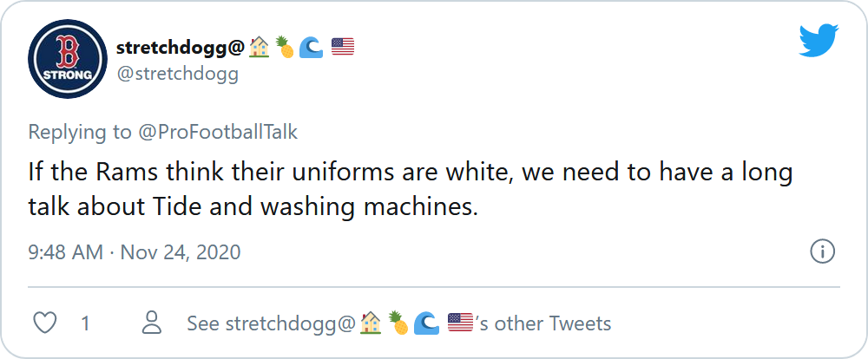
Task: Open the @ProFootballTalk mention
Action: tap(218, 133)
